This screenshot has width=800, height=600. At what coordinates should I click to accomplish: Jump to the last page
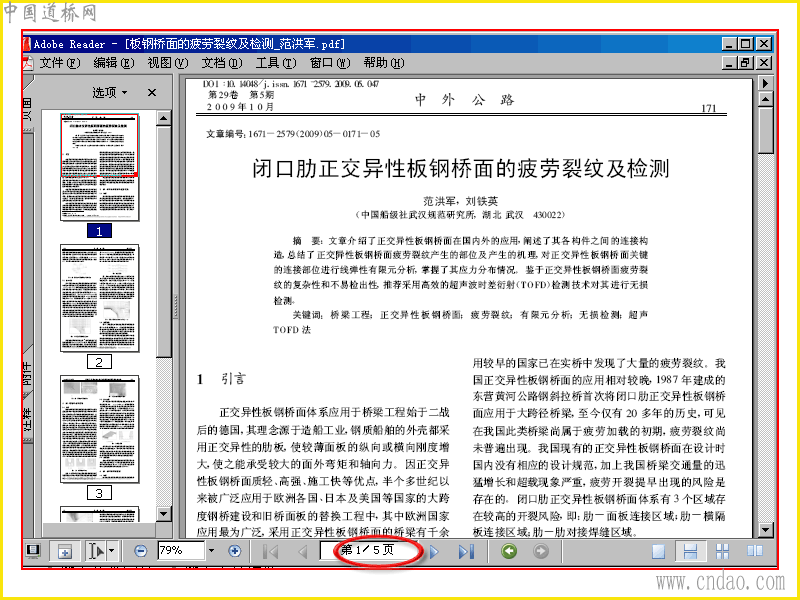tap(466, 552)
